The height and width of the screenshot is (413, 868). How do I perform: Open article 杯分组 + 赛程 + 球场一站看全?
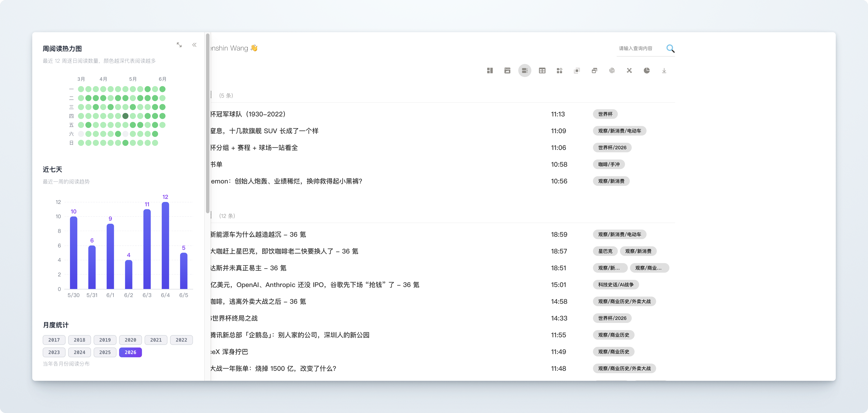[x=254, y=148]
